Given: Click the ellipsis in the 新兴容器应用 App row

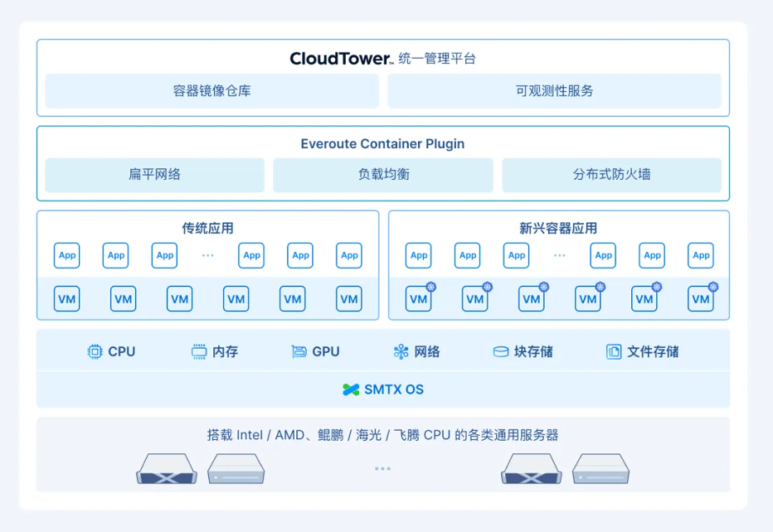Looking at the screenshot, I should click(x=560, y=255).
